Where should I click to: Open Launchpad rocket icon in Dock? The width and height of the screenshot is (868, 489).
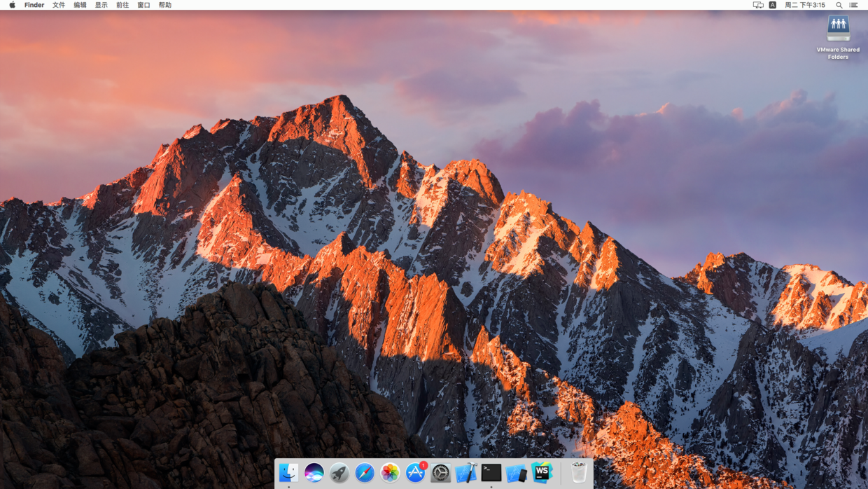(x=339, y=473)
